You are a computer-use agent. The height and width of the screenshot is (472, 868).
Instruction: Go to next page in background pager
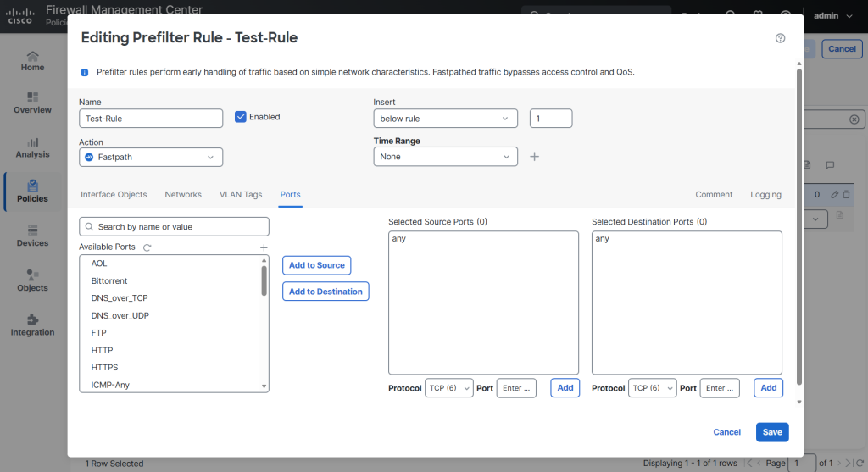[x=839, y=464]
